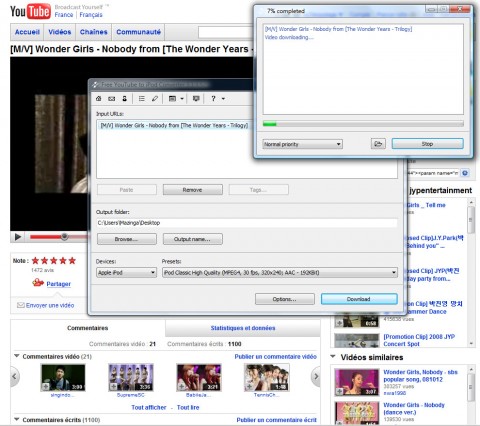This screenshot has height=426, width=480.
Task: Click the envelope icon in converter toolbar
Action: 112,99
